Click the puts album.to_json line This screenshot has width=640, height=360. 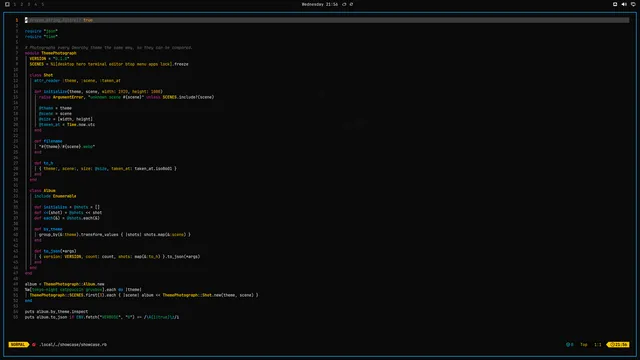click(x=102, y=317)
